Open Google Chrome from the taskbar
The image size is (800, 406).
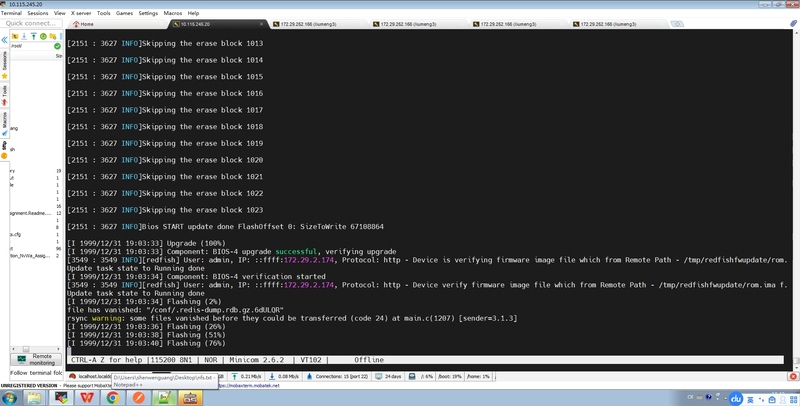[113, 398]
